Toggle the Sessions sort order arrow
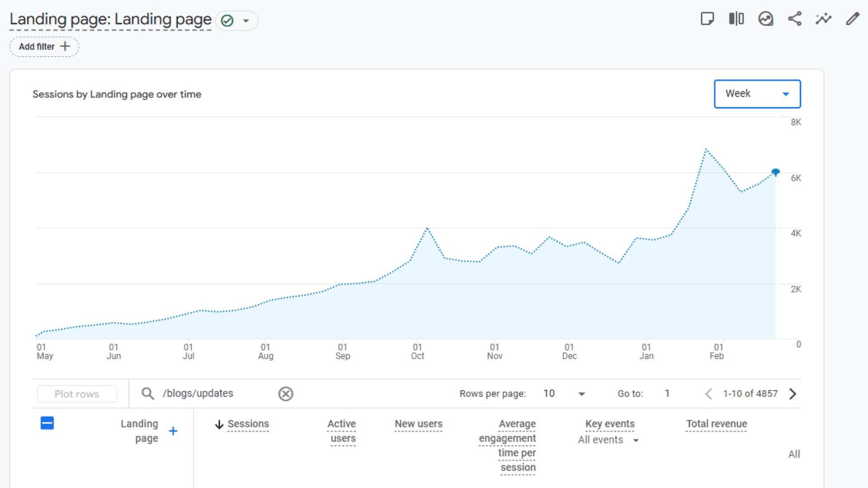This screenshot has width=868, height=488. point(219,424)
